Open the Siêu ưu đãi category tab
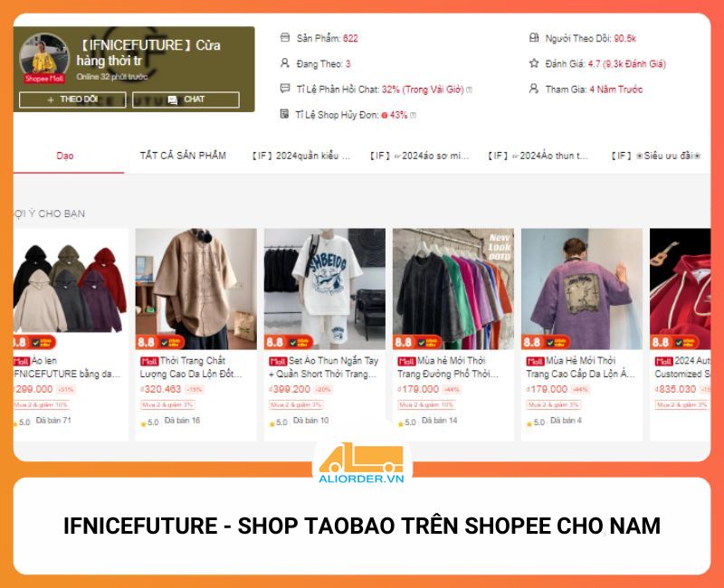Image resolution: width=724 pixels, height=588 pixels. tap(657, 156)
